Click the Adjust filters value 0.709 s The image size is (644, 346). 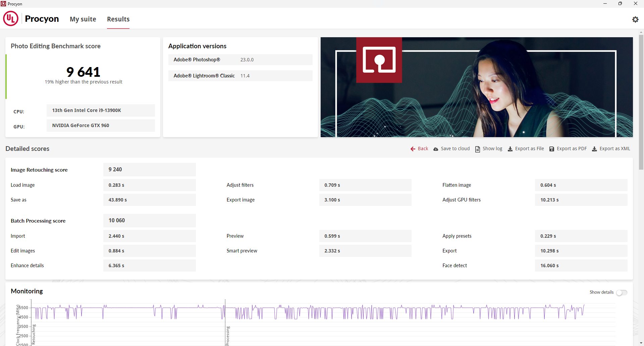pos(365,185)
